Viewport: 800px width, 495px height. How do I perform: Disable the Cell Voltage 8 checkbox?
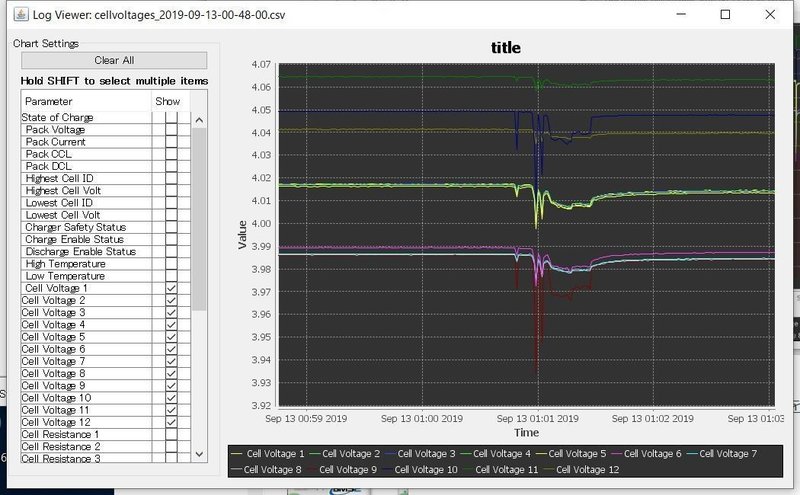[171, 374]
